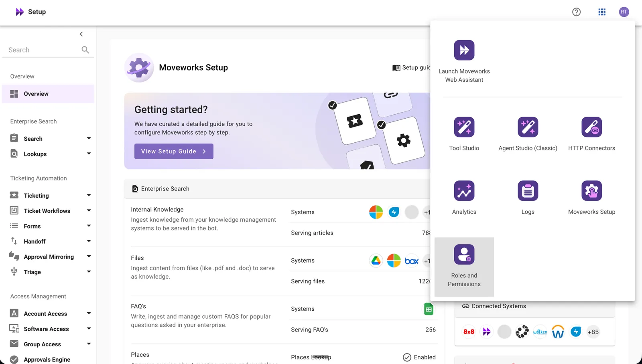Open Launch Moveworks Web Assistant icon
This screenshot has height=364, width=642.
[464, 50]
